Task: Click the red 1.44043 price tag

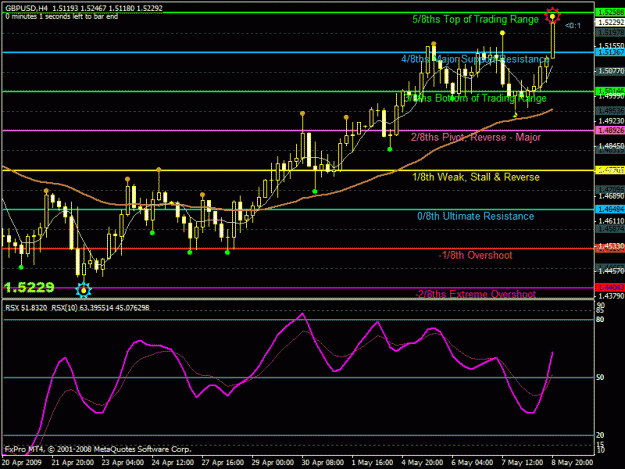Action: click(611, 287)
